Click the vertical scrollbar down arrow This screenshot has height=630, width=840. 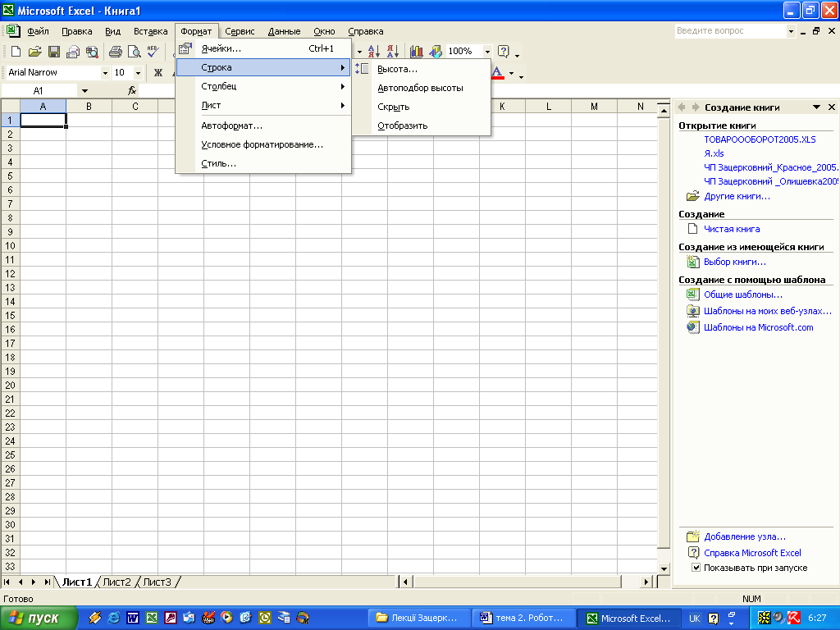pos(664,569)
